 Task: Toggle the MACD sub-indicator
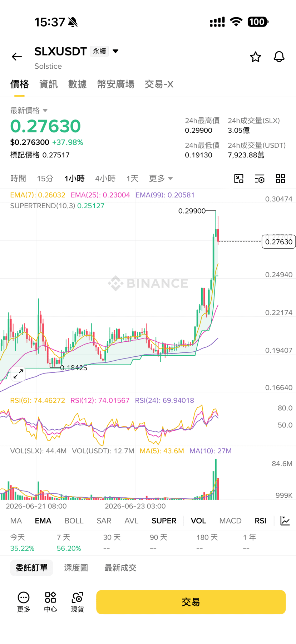pos(231,521)
